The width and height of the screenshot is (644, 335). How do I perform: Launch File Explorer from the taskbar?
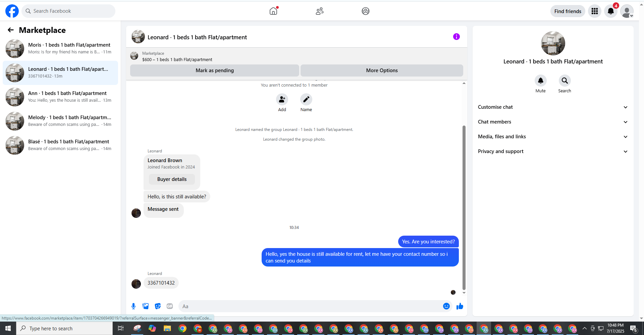167,328
